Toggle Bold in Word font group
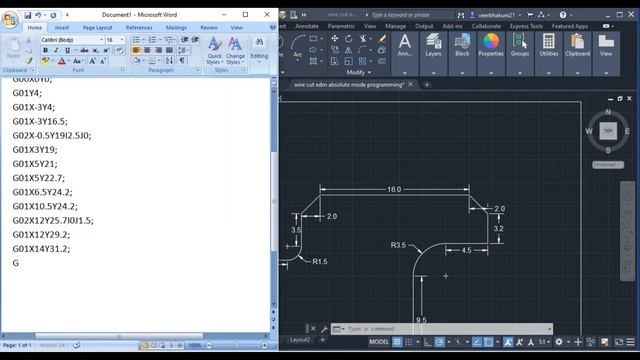This screenshot has width=640, height=360. [x=45, y=51]
